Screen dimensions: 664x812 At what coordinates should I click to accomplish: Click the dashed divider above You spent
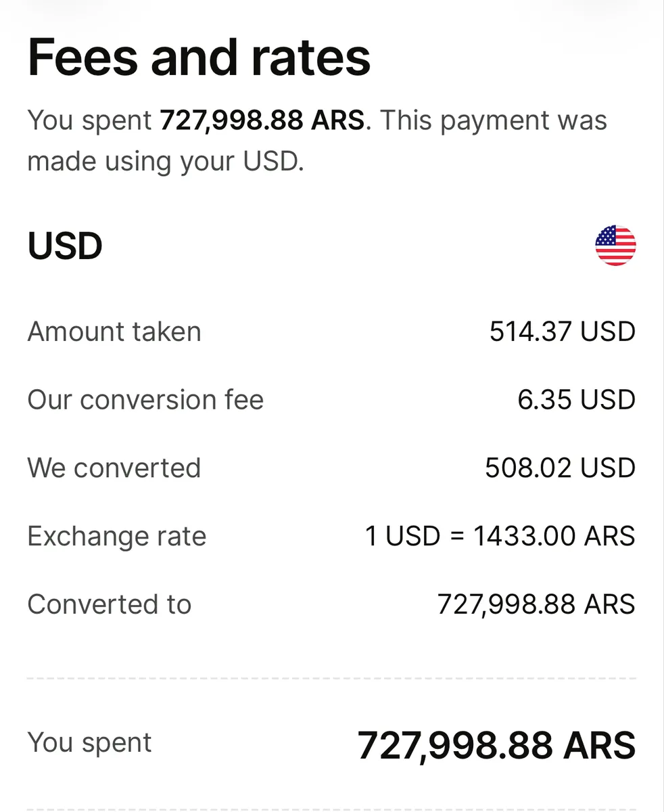(x=331, y=678)
